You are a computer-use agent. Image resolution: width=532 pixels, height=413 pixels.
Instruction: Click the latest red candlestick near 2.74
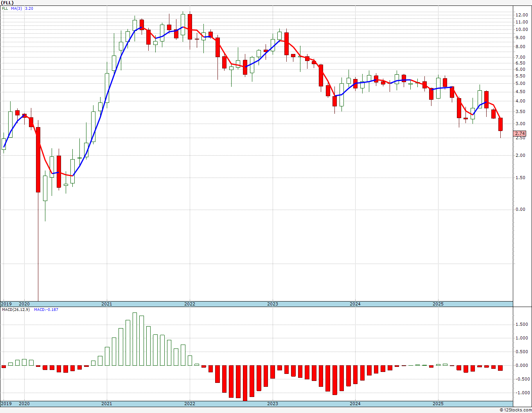[x=500, y=124]
